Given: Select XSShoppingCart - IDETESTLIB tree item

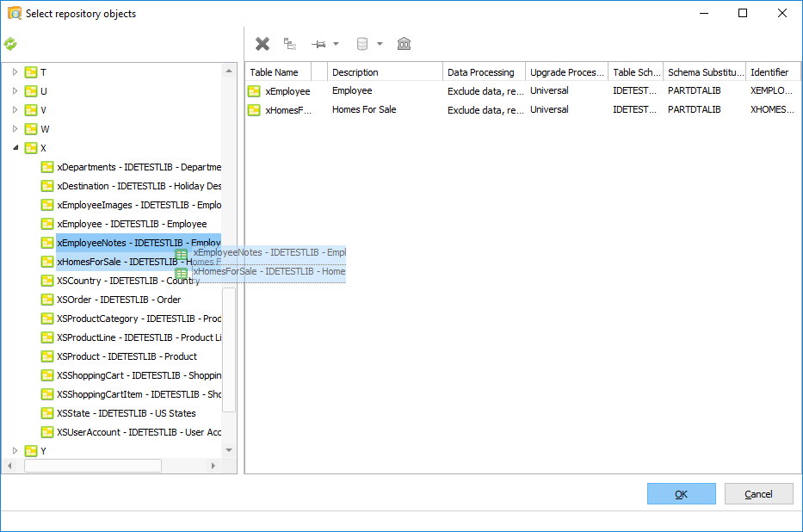Looking at the screenshot, I should (x=139, y=375).
